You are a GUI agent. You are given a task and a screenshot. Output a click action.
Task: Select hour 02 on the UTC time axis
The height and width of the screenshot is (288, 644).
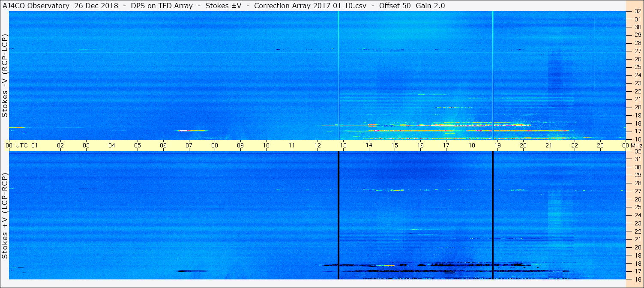pyautogui.click(x=60, y=145)
